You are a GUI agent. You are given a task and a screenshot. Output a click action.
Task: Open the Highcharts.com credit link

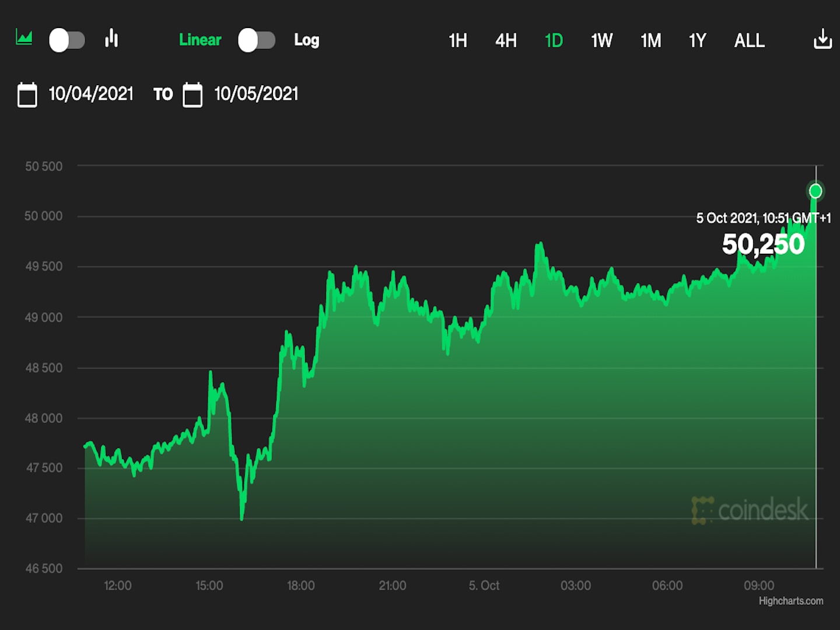[x=790, y=601]
